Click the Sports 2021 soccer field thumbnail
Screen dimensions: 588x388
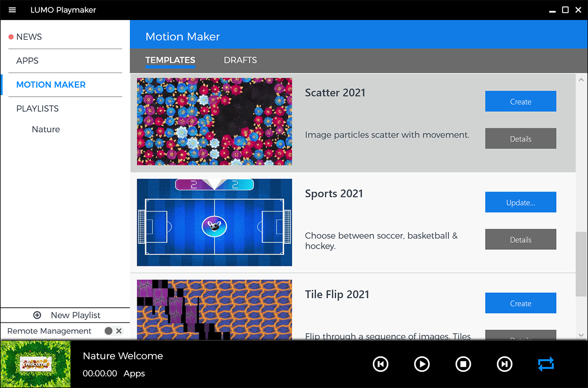coord(214,222)
